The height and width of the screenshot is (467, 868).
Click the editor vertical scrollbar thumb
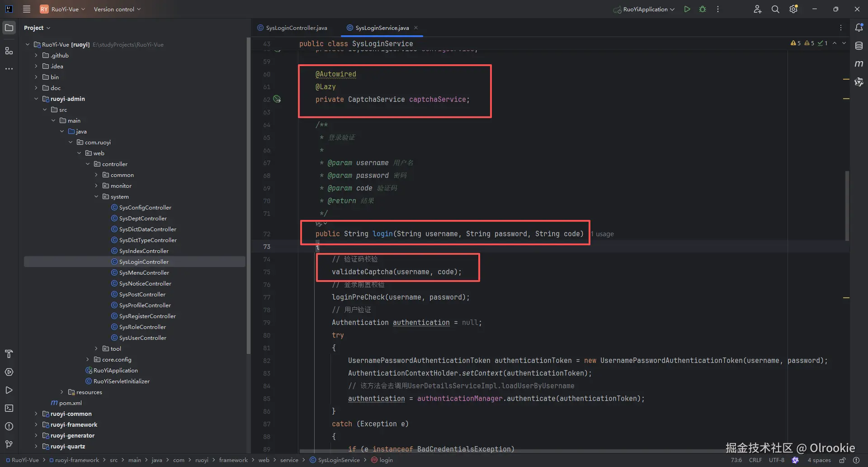click(847, 206)
